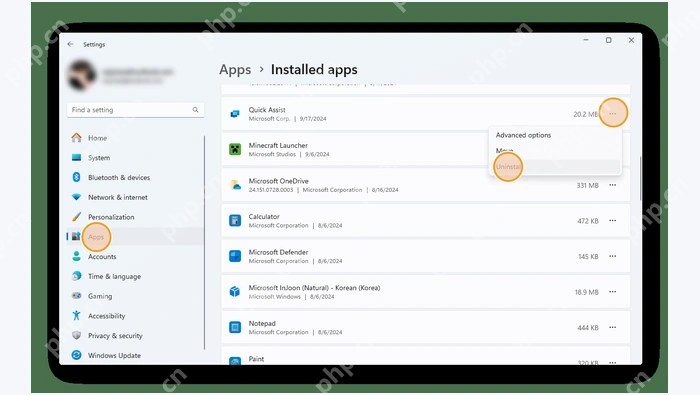The image size is (700, 395).
Task: Open the three-dot menu for Calculator
Action: coord(612,220)
